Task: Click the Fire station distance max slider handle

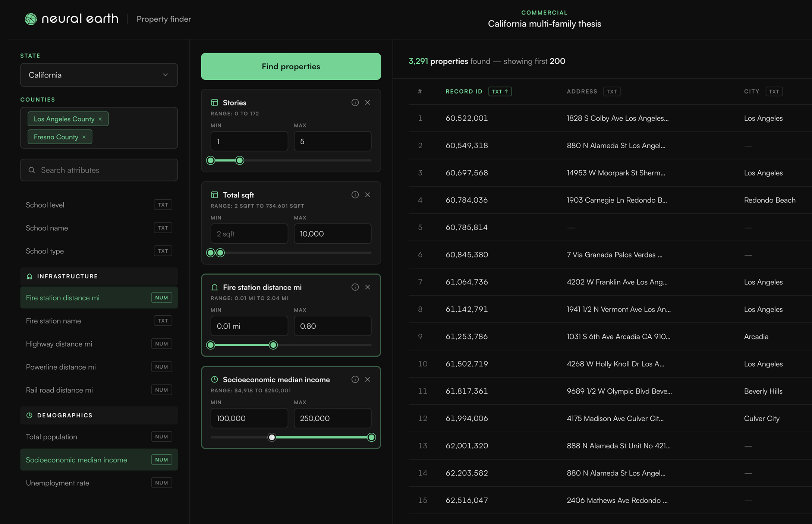Action: [x=273, y=345]
